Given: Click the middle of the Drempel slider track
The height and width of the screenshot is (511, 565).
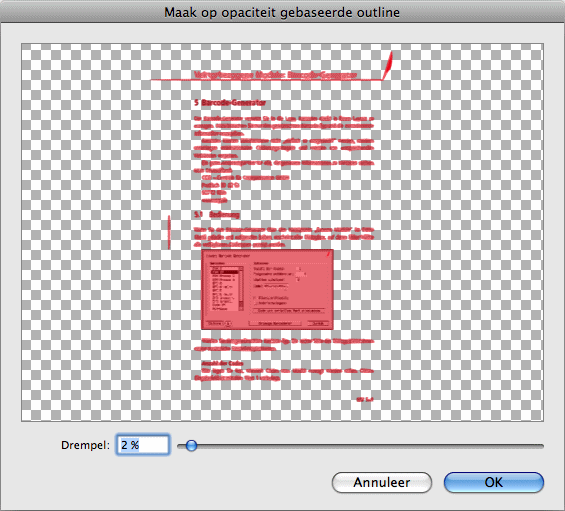Looking at the screenshot, I should 360,446.
